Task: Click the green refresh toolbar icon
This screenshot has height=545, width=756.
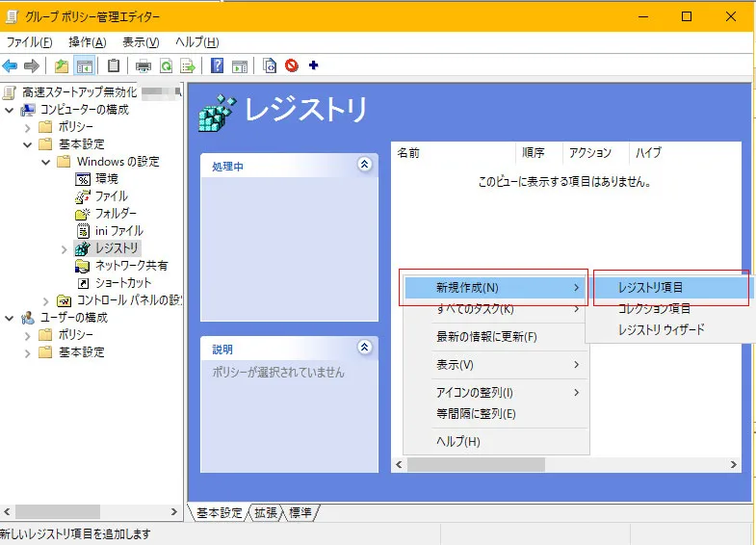Action: (166, 65)
